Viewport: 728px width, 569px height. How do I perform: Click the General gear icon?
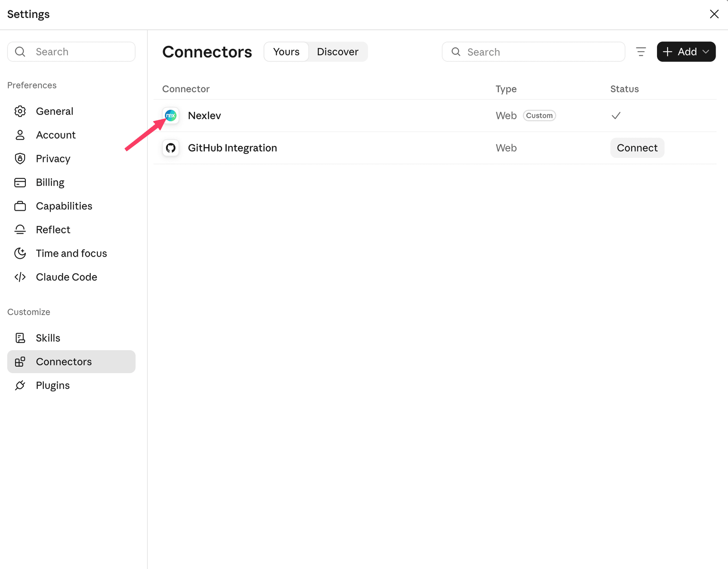coord(20,111)
